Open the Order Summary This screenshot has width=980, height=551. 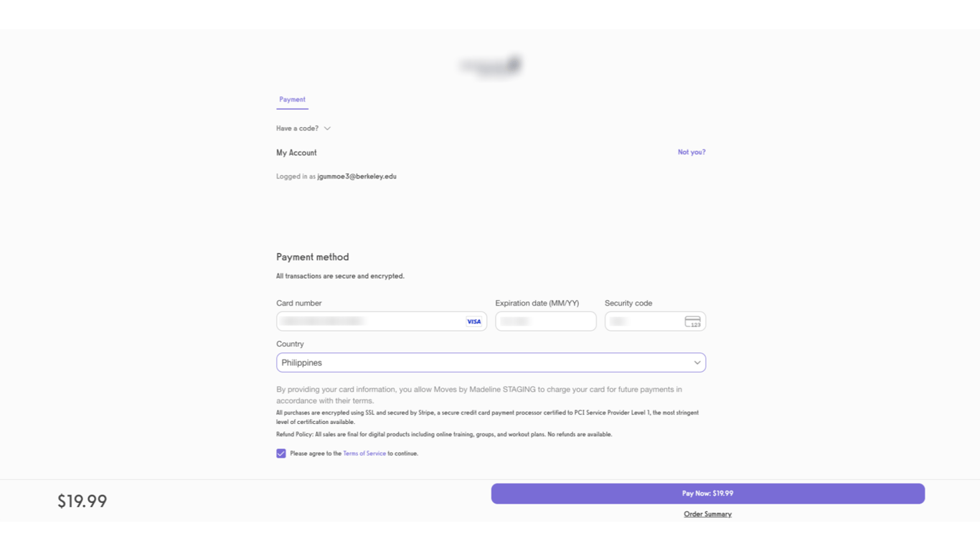click(x=708, y=514)
